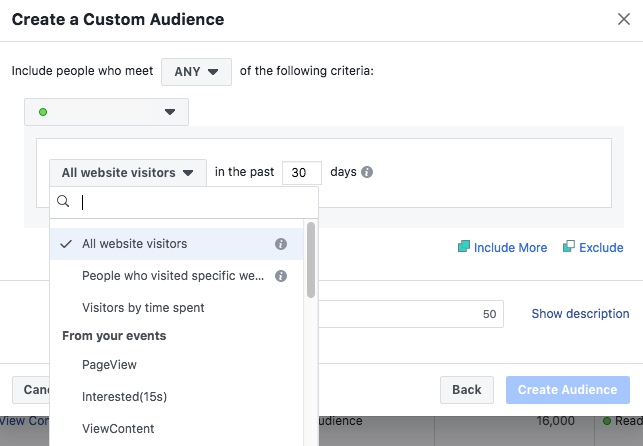
Task: Collapse the All website visitors dropdown
Action: (x=128, y=173)
